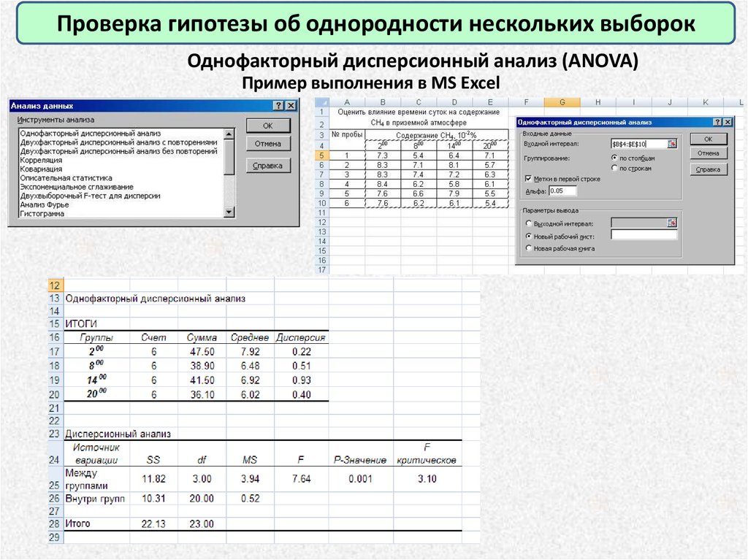The height and width of the screenshot is (560, 748).
Task: Select grouping по строкам radio button
Action: [x=614, y=168]
